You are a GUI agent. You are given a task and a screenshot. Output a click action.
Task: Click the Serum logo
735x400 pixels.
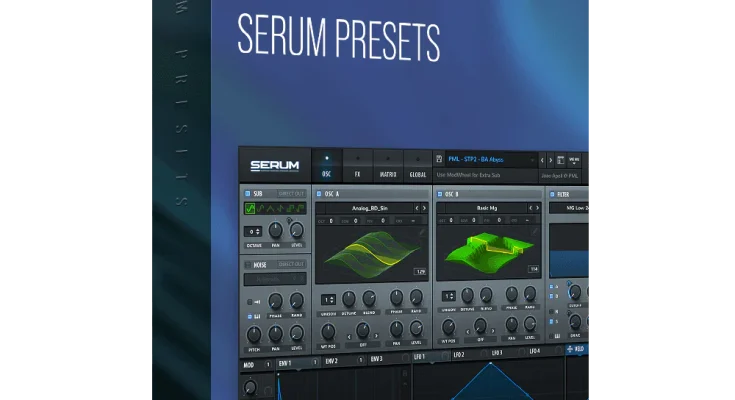coord(274,166)
